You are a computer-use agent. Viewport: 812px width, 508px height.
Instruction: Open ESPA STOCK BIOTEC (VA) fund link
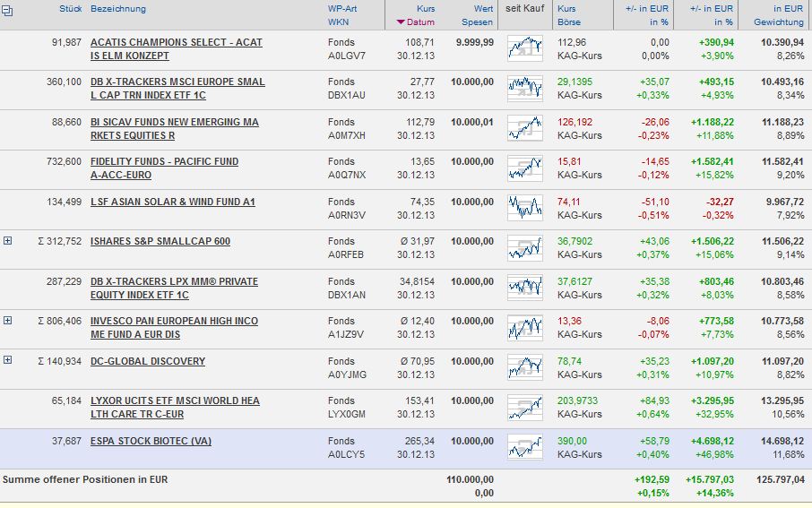pyautogui.click(x=151, y=441)
